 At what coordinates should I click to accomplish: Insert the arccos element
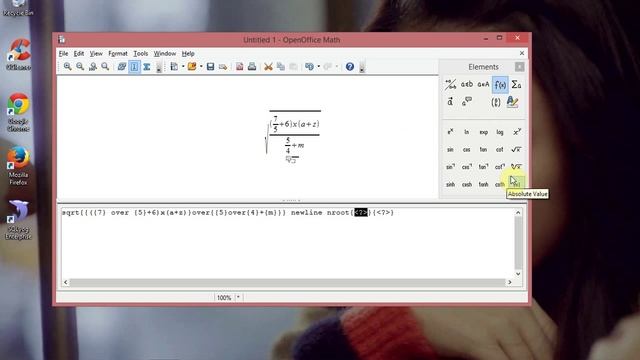tap(467, 167)
